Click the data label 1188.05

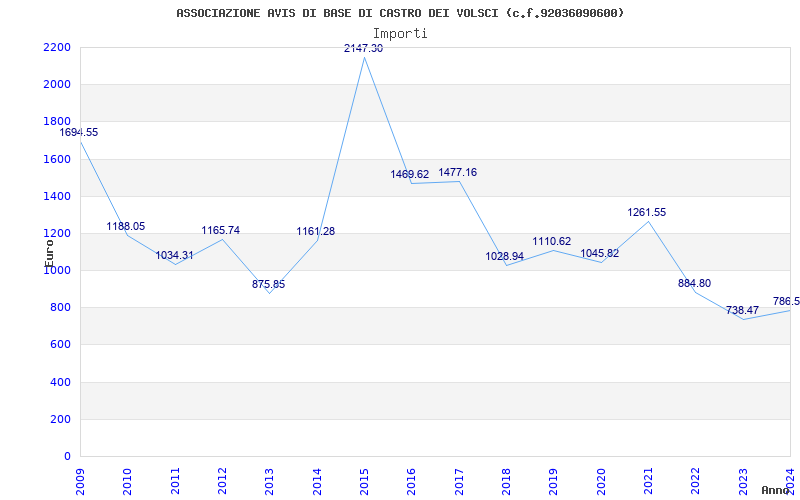pos(126,227)
